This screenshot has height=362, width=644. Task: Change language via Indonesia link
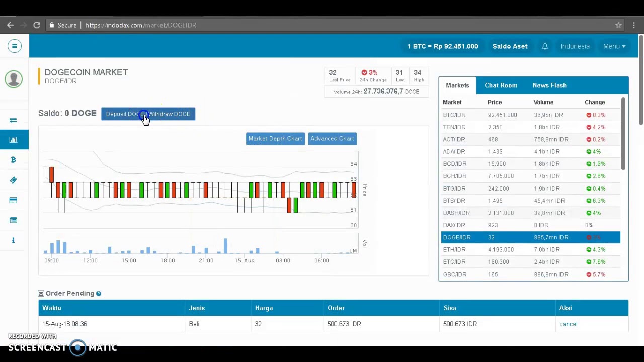click(575, 46)
